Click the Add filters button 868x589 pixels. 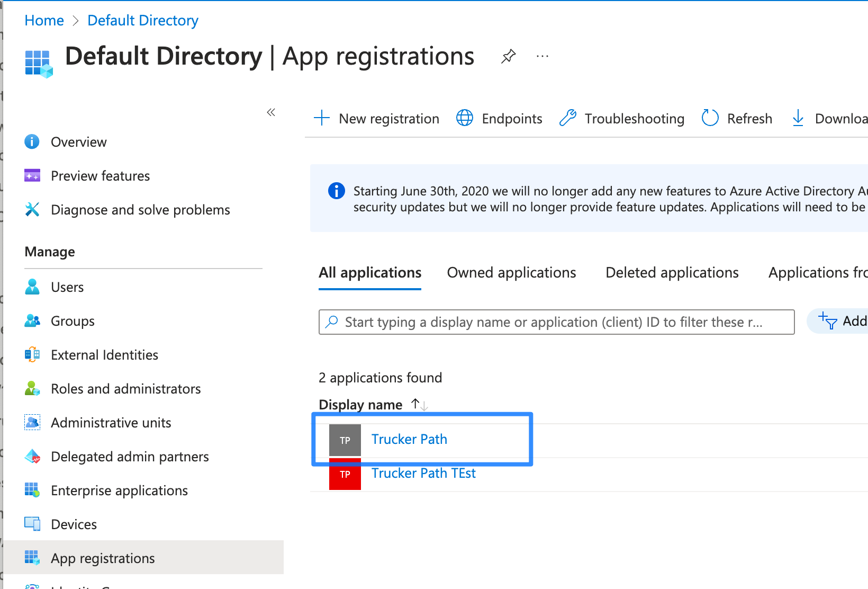tap(843, 321)
